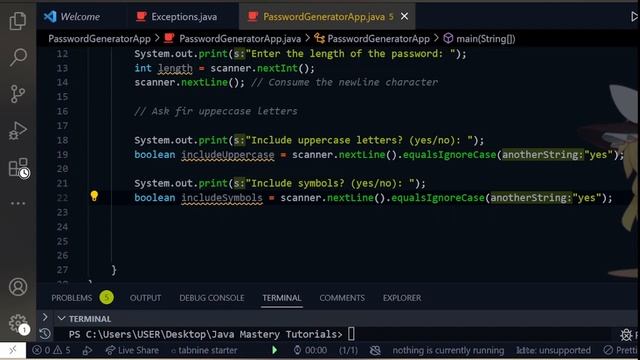Image resolution: width=640 pixels, height=360 pixels.
Task: Open the PROBLEMS panel tab
Action: (71, 298)
